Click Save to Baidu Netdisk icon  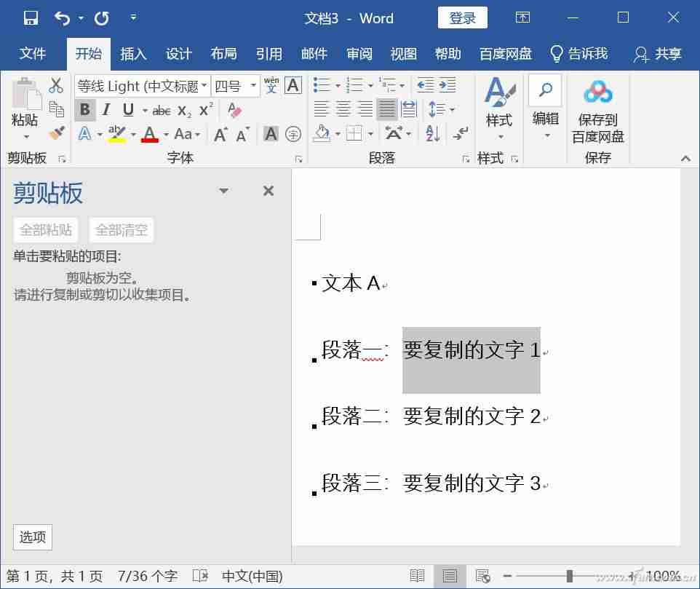[598, 109]
